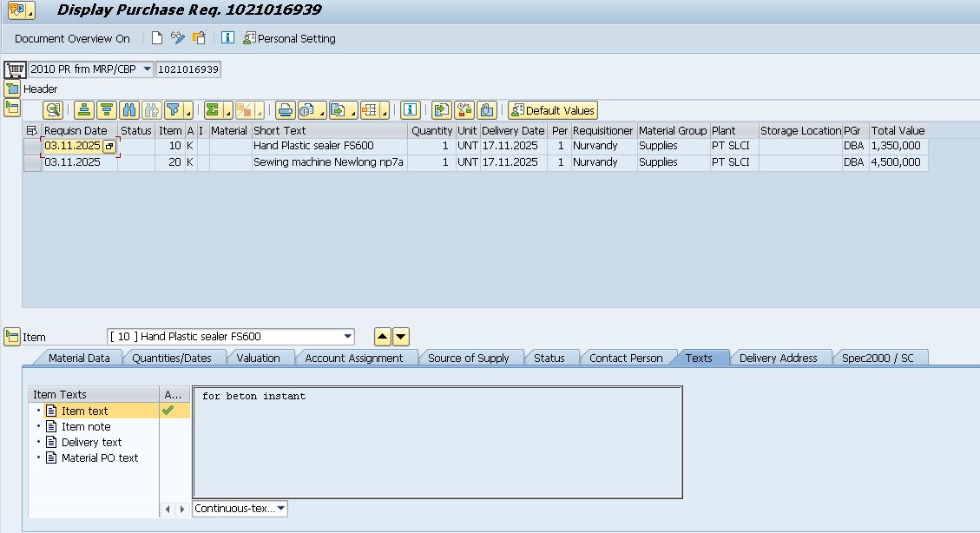Open item Details magnifier icon
980x533 pixels.
click(x=54, y=110)
